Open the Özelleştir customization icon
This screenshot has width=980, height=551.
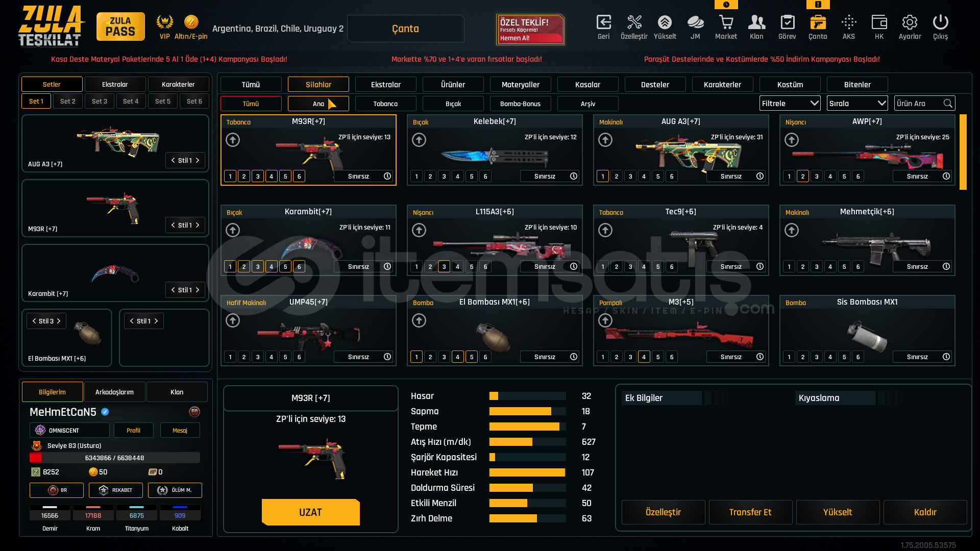tap(634, 22)
